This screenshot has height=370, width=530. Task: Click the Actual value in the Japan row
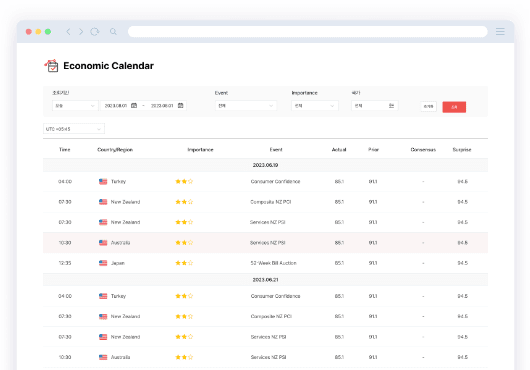tap(339, 263)
